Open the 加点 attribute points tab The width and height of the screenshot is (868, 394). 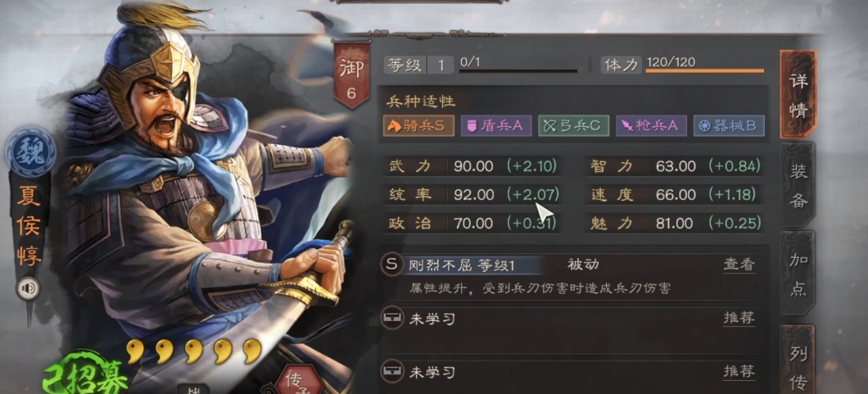(798, 274)
